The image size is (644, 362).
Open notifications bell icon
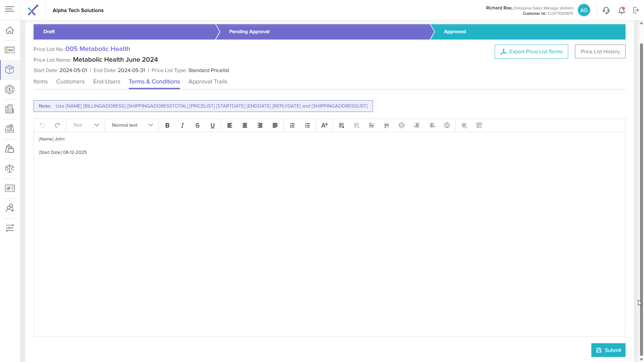click(622, 10)
